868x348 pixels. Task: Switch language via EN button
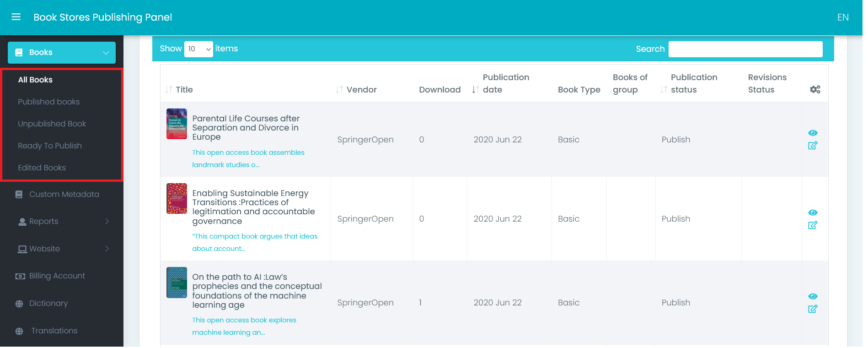coord(842,17)
